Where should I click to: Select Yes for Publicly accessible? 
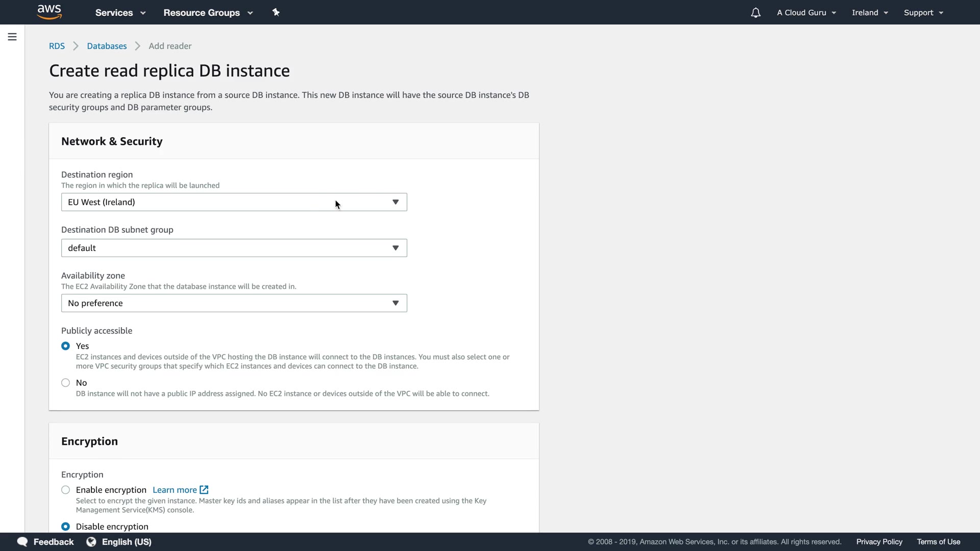click(x=65, y=346)
